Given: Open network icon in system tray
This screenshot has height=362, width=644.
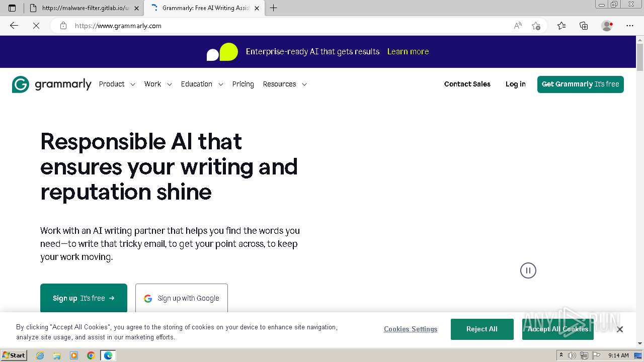Looking at the screenshot, I should pos(584,355).
